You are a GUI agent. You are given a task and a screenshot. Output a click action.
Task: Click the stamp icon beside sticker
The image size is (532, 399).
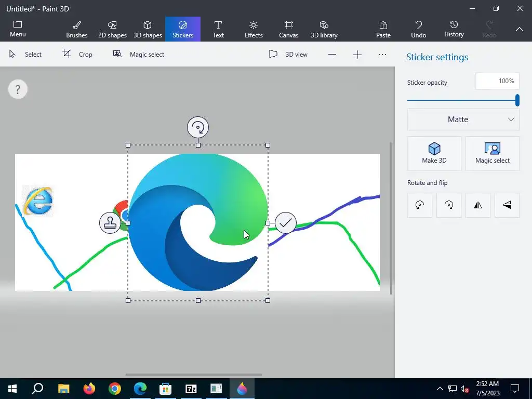pos(110,223)
